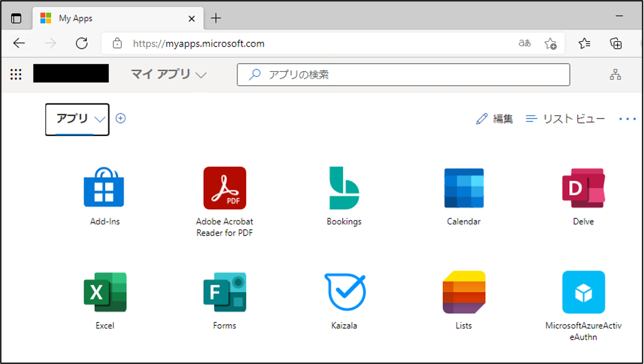644x364 pixels.
Task: Open a new browser tab
Action: click(215, 18)
